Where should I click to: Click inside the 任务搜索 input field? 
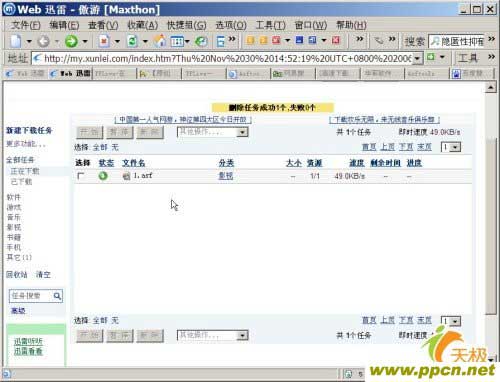click(31, 296)
